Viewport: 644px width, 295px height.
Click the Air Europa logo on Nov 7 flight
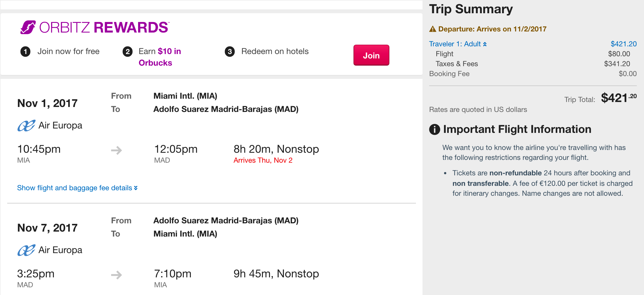tap(26, 250)
